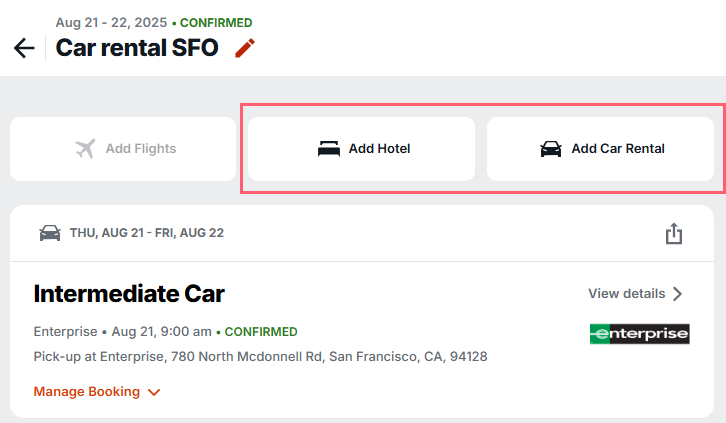Click the chevron next to Manage Booking
Image resolution: width=726 pixels, height=423 pixels.
(x=154, y=392)
